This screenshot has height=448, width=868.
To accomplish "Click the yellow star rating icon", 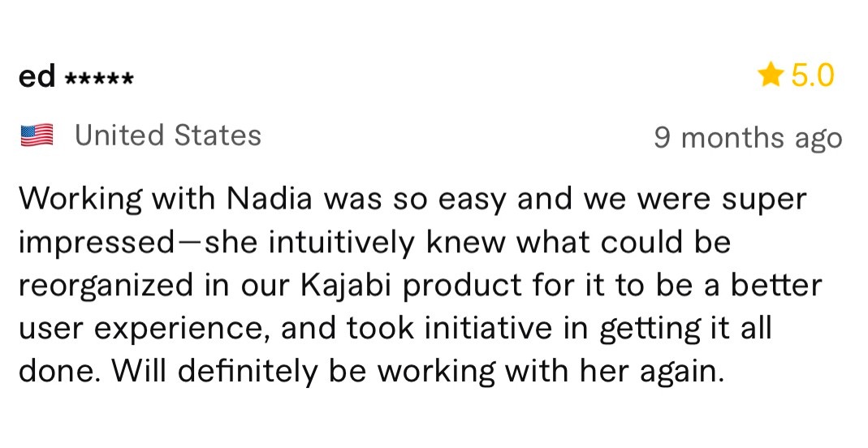I will (771, 75).
